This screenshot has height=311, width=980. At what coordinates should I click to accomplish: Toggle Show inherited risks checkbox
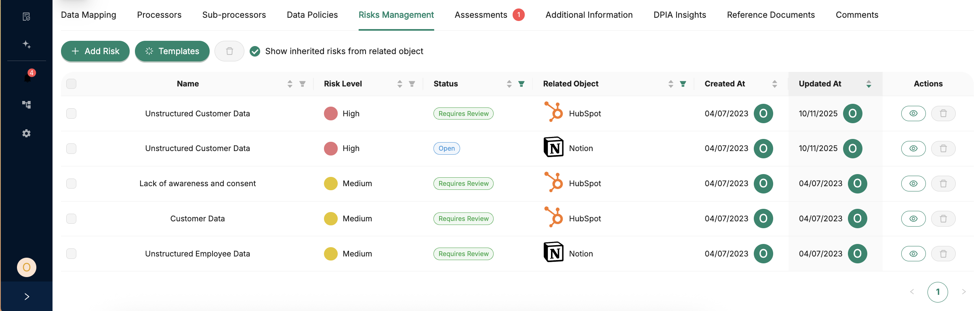[255, 51]
